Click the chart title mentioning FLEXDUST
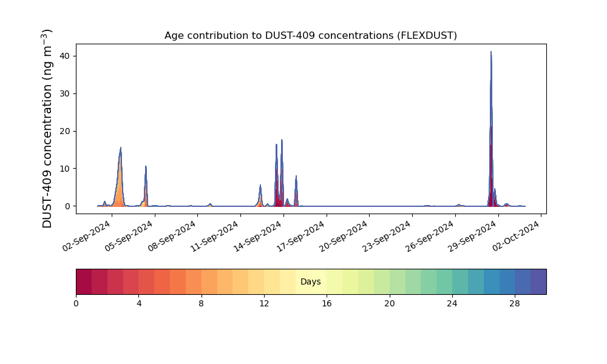 tap(310, 36)
